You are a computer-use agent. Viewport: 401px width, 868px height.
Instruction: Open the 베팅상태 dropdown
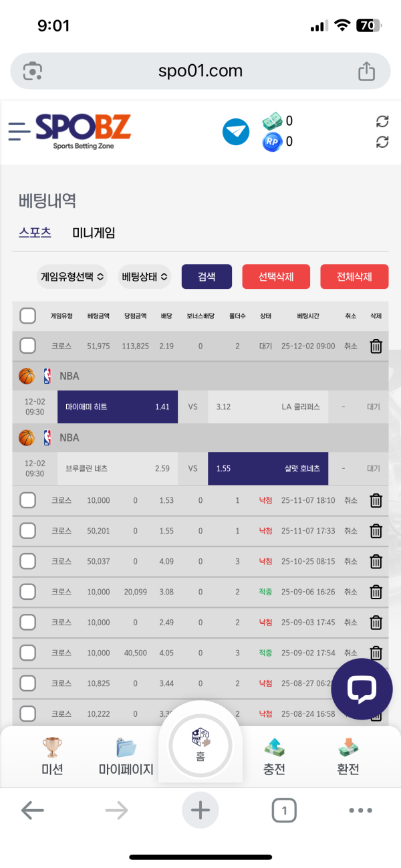click(144, 276)
